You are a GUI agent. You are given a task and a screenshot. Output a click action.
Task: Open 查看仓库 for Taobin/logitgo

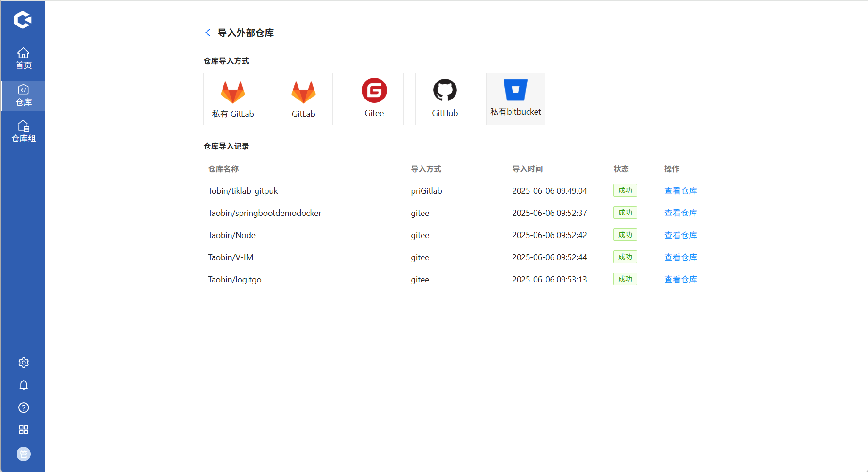(680, 279)
